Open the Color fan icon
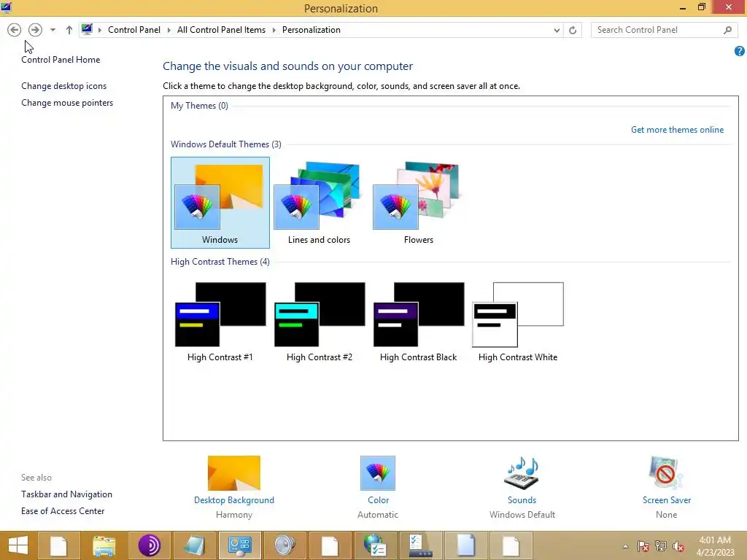 [378, 472]
